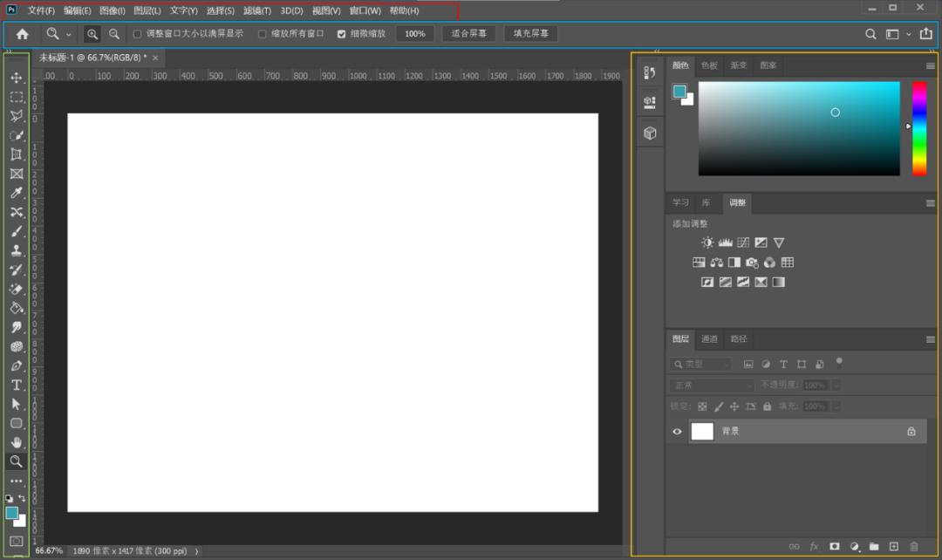Enable 调整窗口大小以满屏显示 checkbox
The height and width of the screenshot is (560, 942).
coord(137,34)
